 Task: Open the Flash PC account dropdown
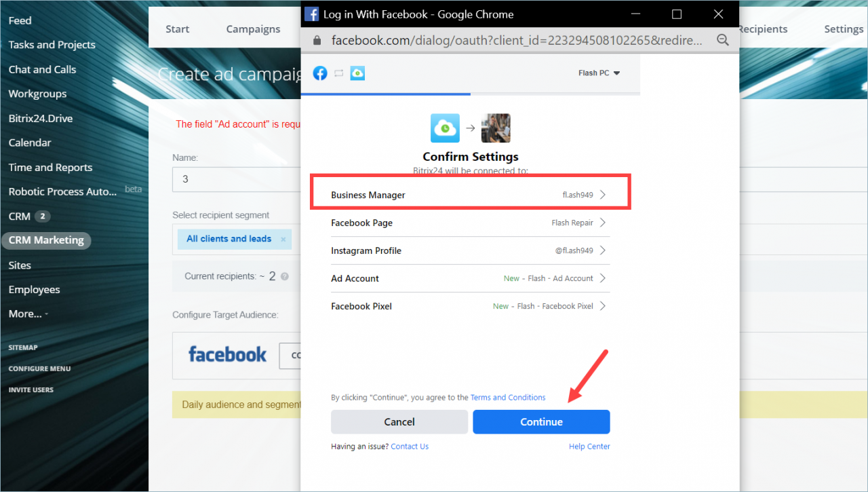[599, 73]
